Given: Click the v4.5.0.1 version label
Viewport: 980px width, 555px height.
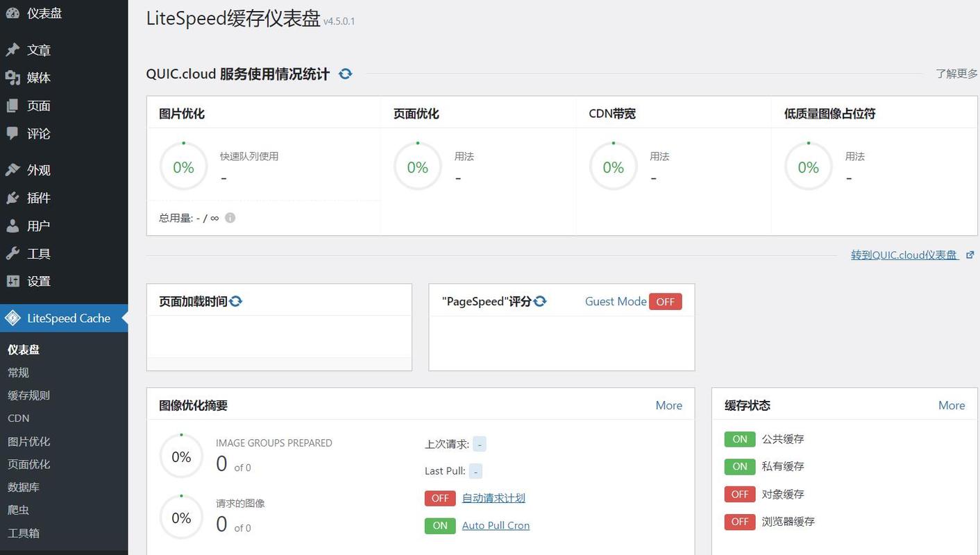Looking at the screenshot, I should 339,22.
